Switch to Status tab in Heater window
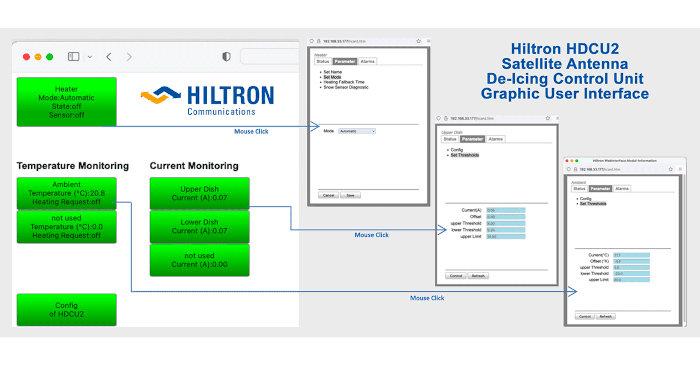The height and width of the screenshot is (365, 700). point(323,62)
